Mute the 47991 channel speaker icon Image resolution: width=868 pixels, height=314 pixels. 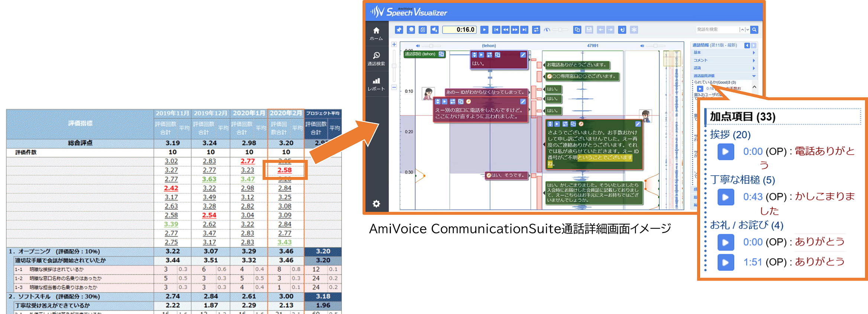pos(642,46)
